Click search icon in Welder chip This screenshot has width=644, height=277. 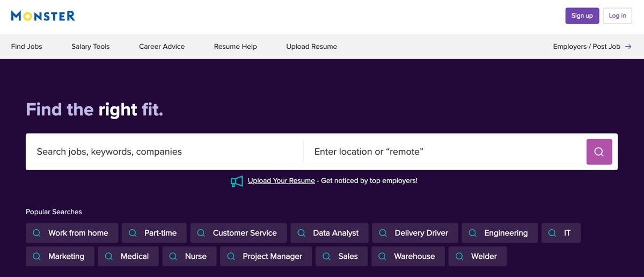tap(459, 257)
